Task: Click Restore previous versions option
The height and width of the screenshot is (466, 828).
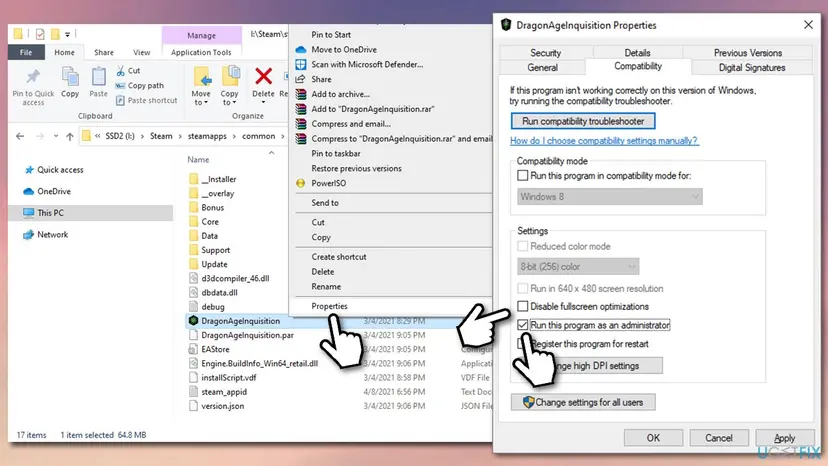Action: point(356,169)
